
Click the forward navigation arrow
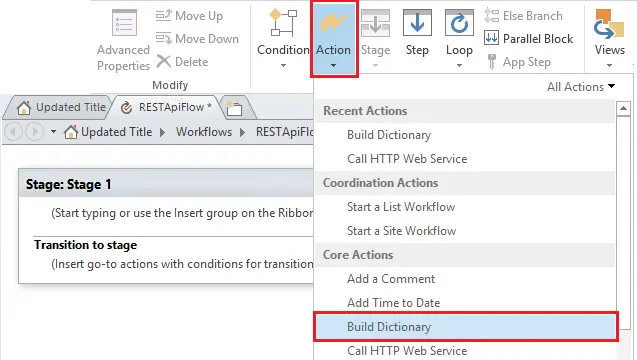pos(34,132)
